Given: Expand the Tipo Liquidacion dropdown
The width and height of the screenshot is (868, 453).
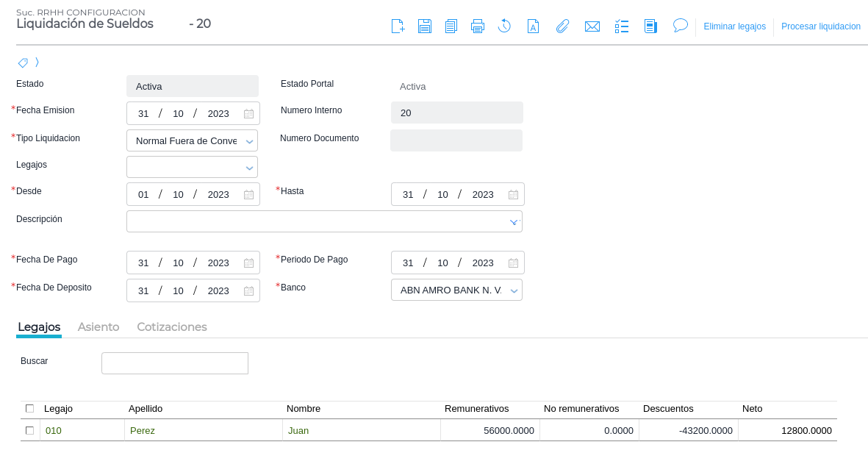Looking at the screenshot, I should tap(249, 141).
